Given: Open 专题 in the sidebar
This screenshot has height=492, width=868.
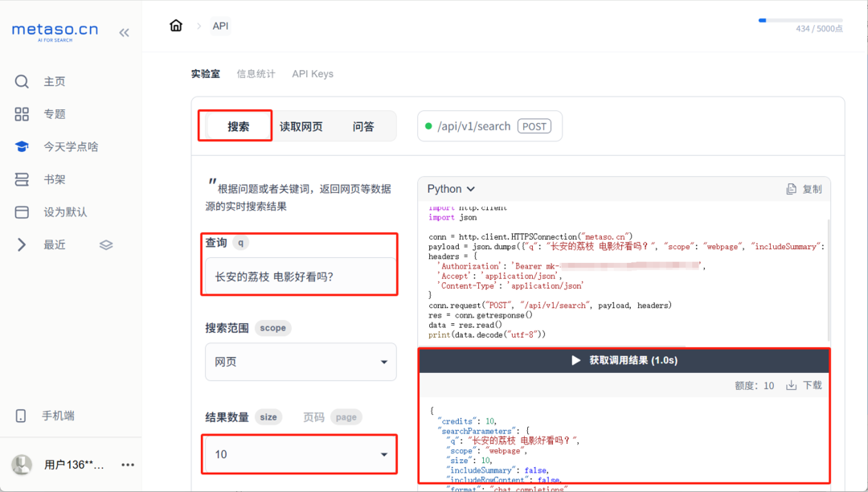Looking at the screenshot, I should 55,114.
